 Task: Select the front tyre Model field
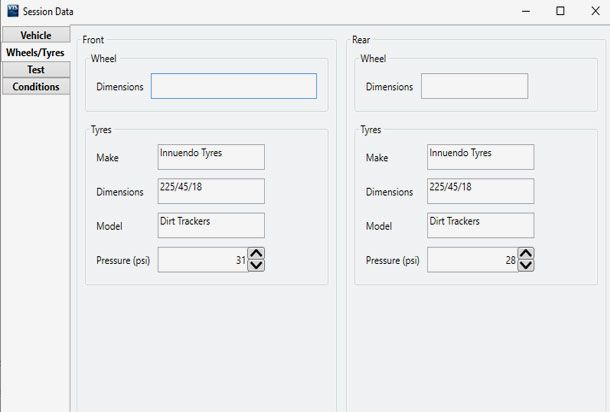pos(211,225)
